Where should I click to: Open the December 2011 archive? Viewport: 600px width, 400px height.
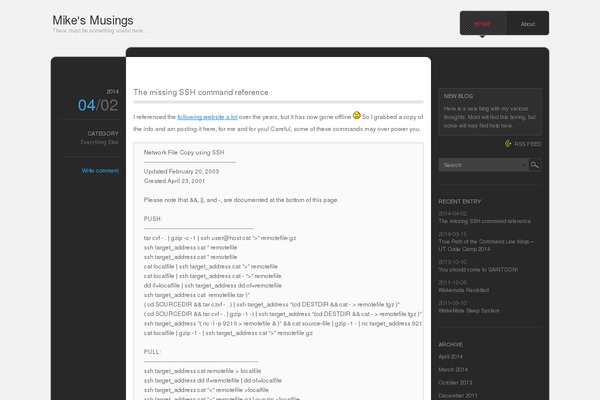[x=458, y=396]
